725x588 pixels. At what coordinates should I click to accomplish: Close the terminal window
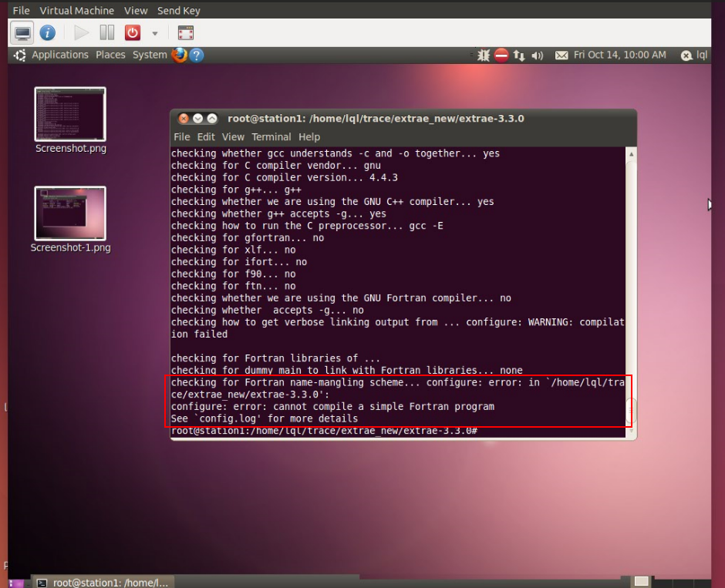coord(184,119)
